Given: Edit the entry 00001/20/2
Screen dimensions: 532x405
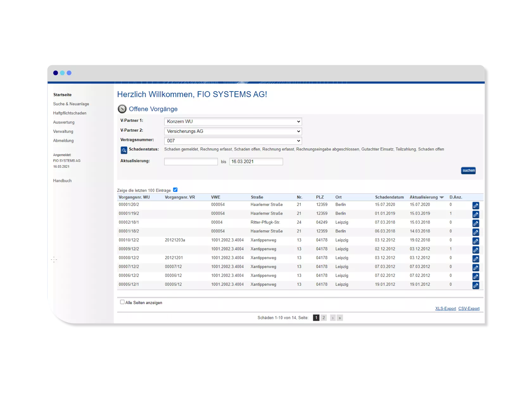Looking at the screenshot, I should (476, 205).
